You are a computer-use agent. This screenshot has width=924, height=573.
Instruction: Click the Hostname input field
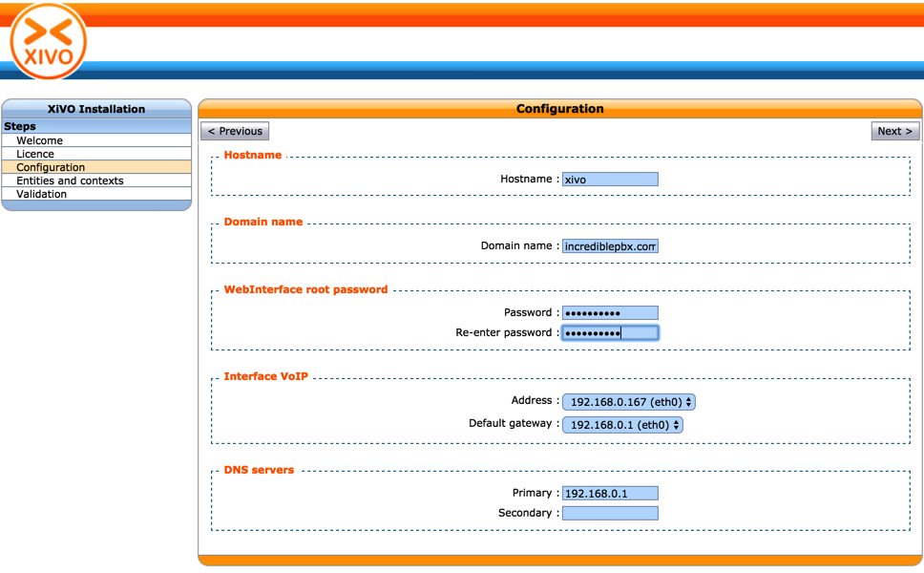coord(610,180)
